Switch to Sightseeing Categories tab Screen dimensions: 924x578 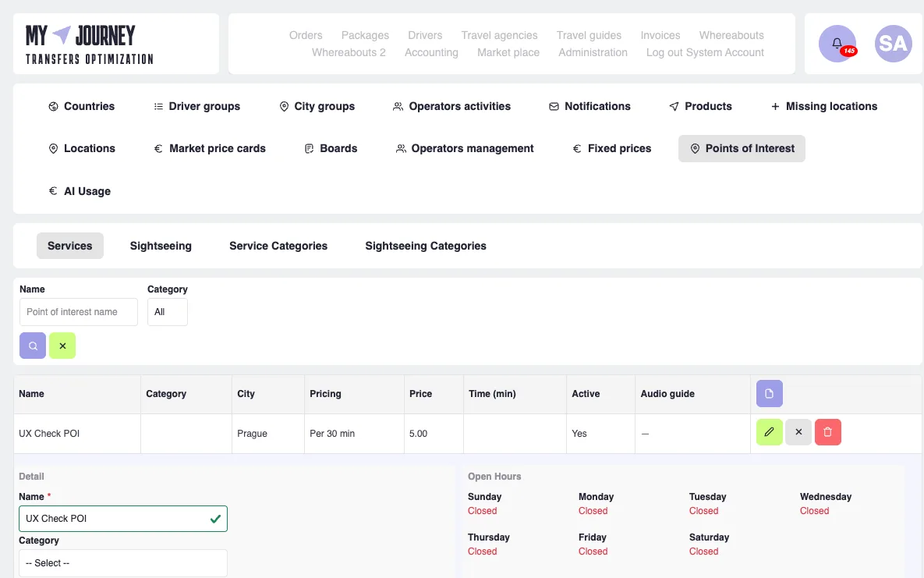(426, 246)
